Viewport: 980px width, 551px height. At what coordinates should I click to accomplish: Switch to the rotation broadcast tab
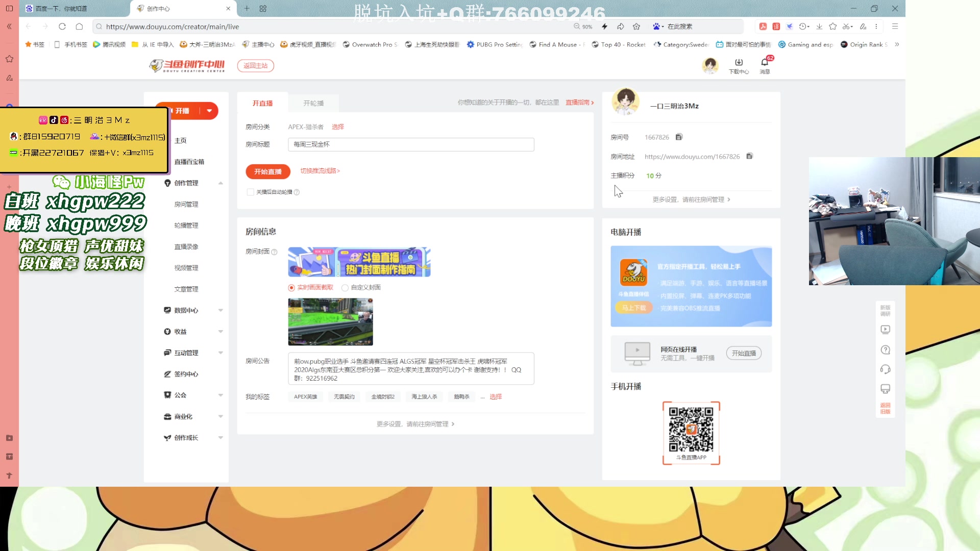(313, 103)
